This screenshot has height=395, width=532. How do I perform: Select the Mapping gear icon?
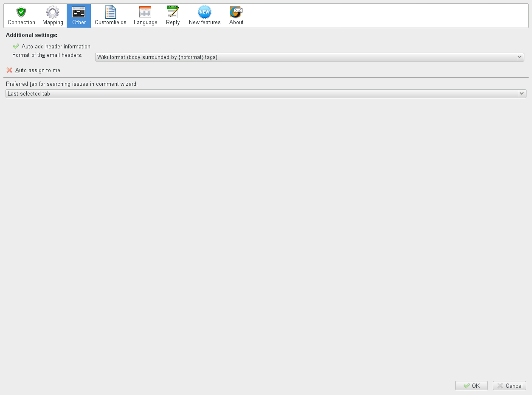(x=53, y=12)
